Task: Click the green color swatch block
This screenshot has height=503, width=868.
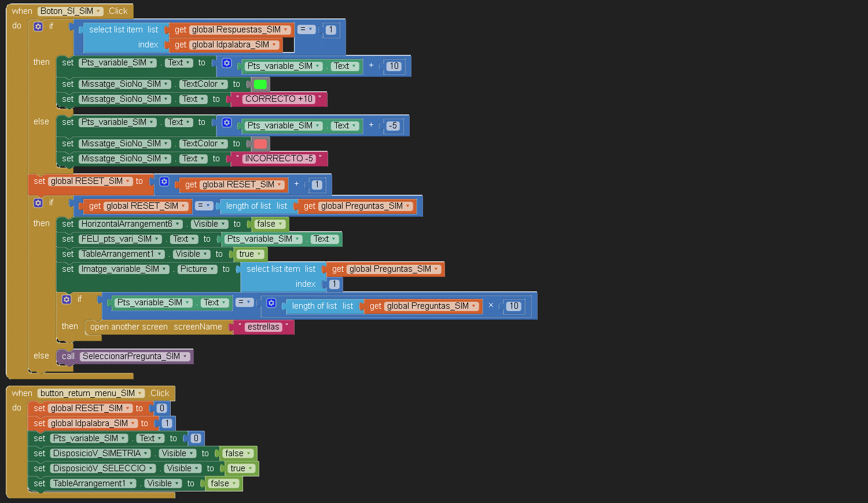Action: [x=260, y=84]
